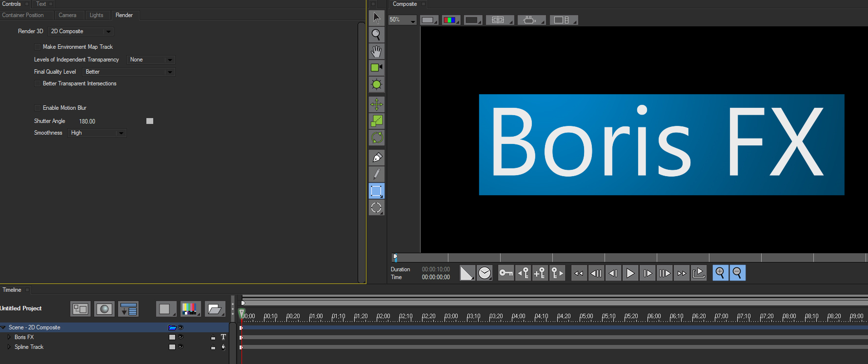
Task: Hide the Spline Track with eye icon
Action: [181, 347]
